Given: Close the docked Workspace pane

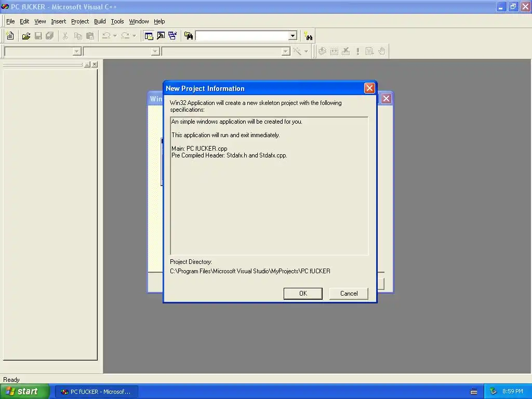Looking at the screenshot, I should (95, 64).
